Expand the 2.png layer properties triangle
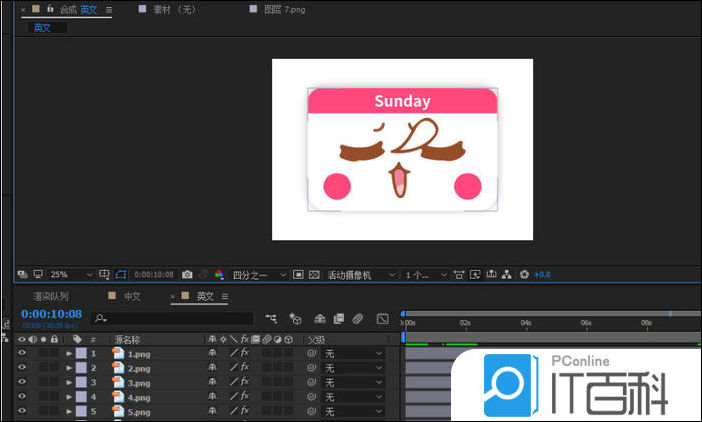The height and width of the screenshot is (422, 702). click(x=69, y=368)
